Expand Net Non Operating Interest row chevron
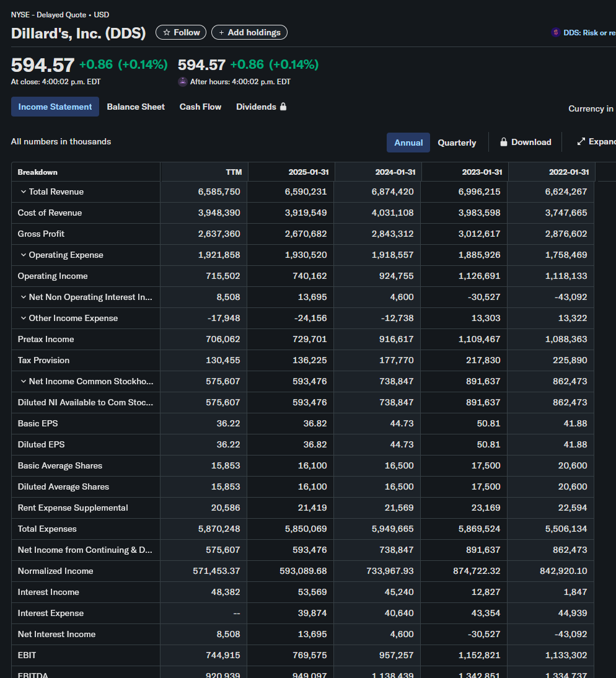The height and width of the screenshot is (678, 616). point(24,297)
